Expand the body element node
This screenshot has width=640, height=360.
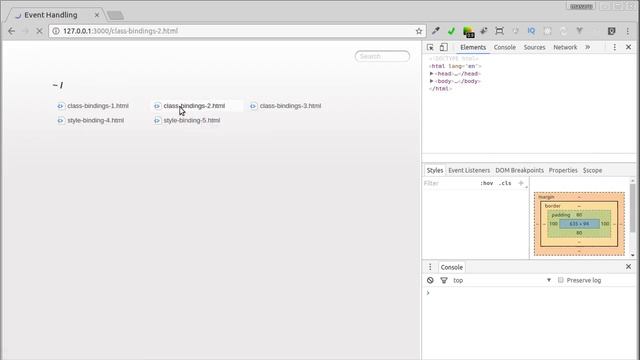point(431,81)
